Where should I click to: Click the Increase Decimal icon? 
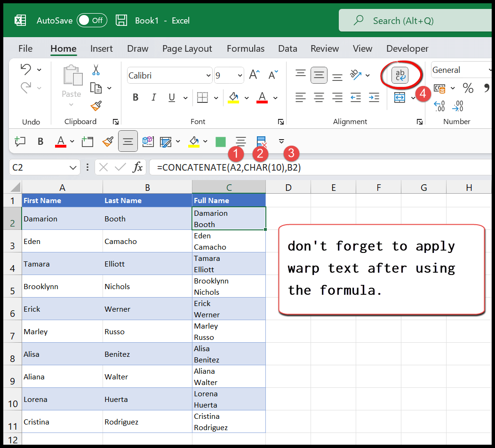click(x=439, y=106)
